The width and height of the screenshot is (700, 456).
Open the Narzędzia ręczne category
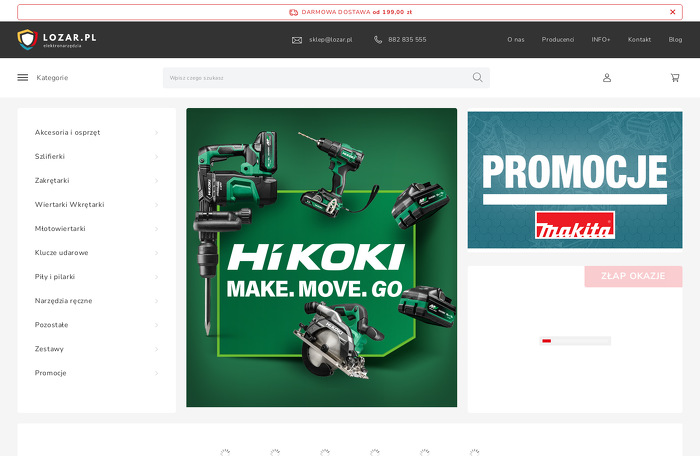63,301
